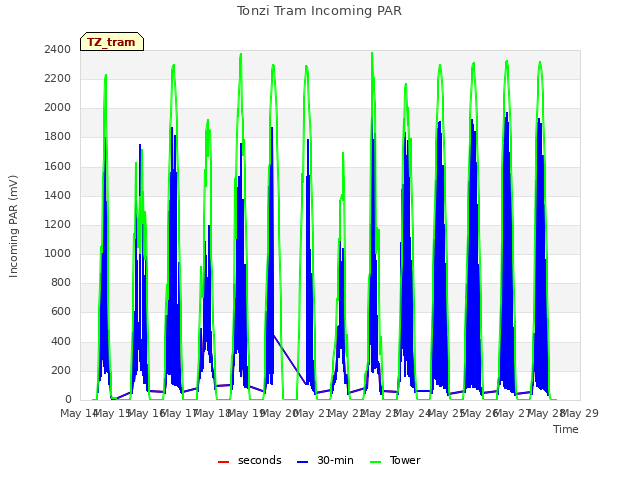Viewport: 640px width, 480px height.
Task: Click the chart title 'Tonzi Tram Incoming PAR'
Action: [x=319, y=11]
